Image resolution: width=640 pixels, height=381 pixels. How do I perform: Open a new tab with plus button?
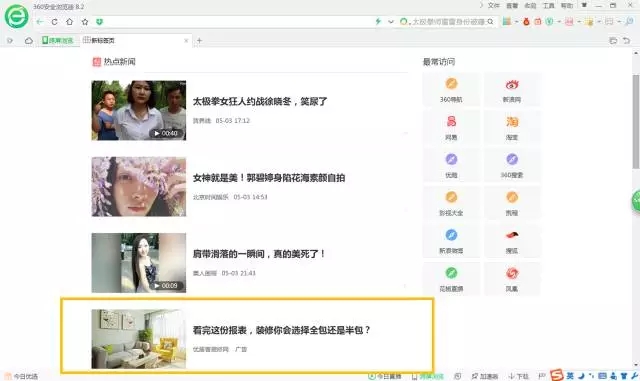pos(199,40)
